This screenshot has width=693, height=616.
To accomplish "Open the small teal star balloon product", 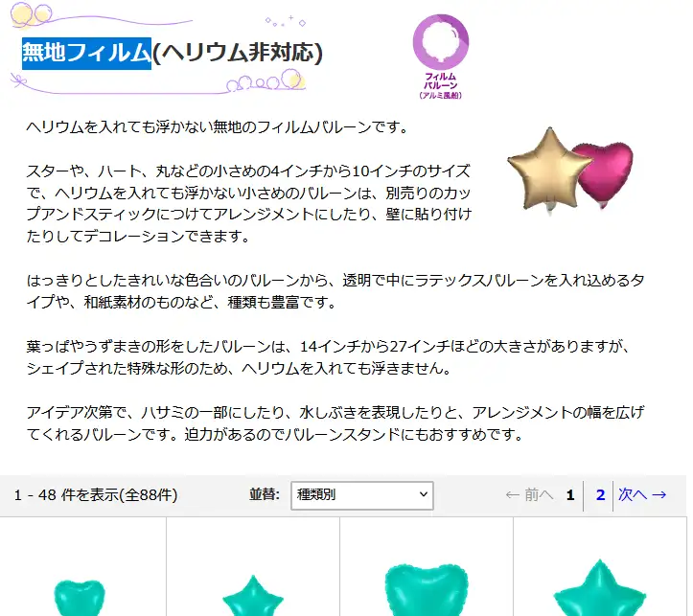I will coord(253,596).
